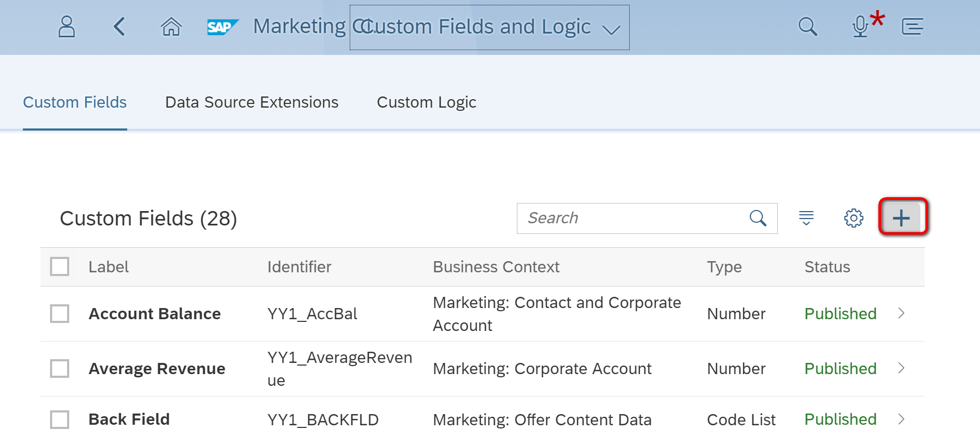Open Average Revenue details via row chevron
This screenshot has width=980, height=437.
(x=901, y=368)
